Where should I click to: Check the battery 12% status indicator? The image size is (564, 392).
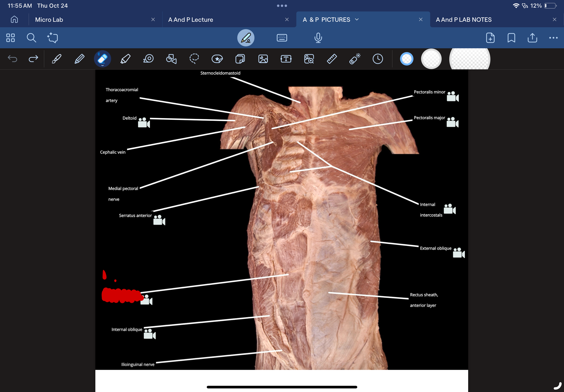pos(543,6)
